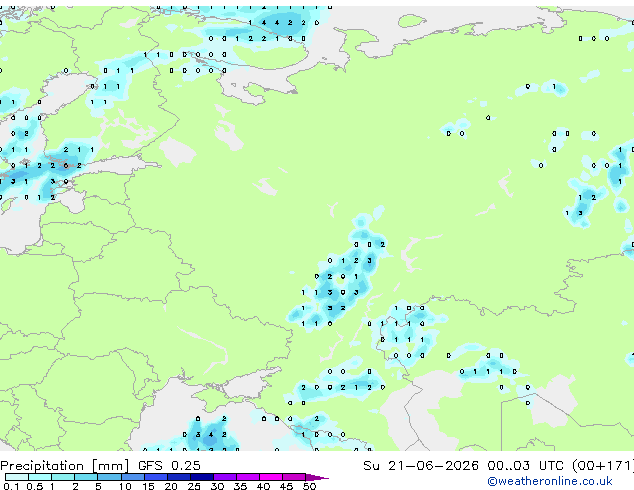Pick the 15–20 mm blue legend swatch

[156, 477]
